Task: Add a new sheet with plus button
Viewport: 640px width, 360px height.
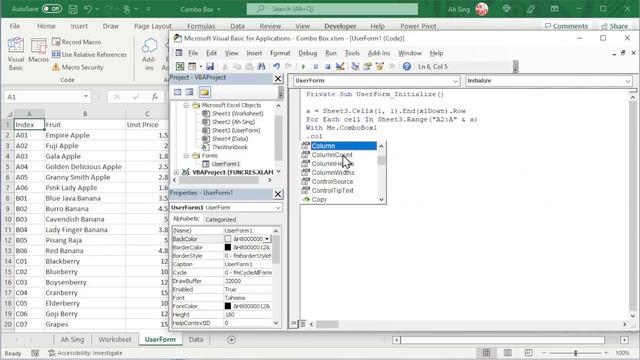Action: [231, 340]
